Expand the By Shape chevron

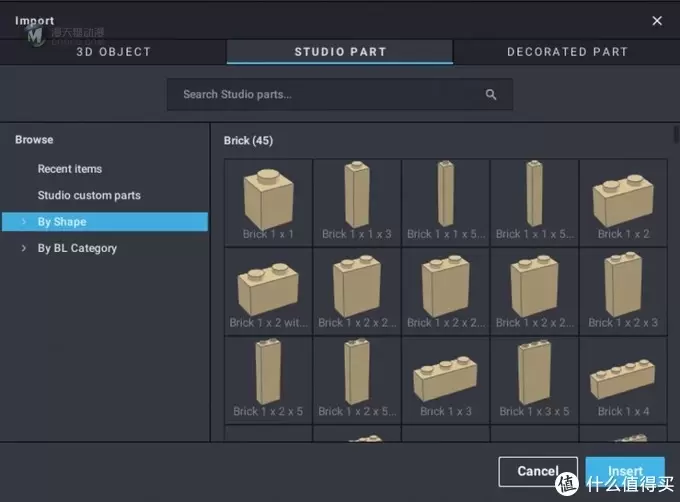point(24,222)
